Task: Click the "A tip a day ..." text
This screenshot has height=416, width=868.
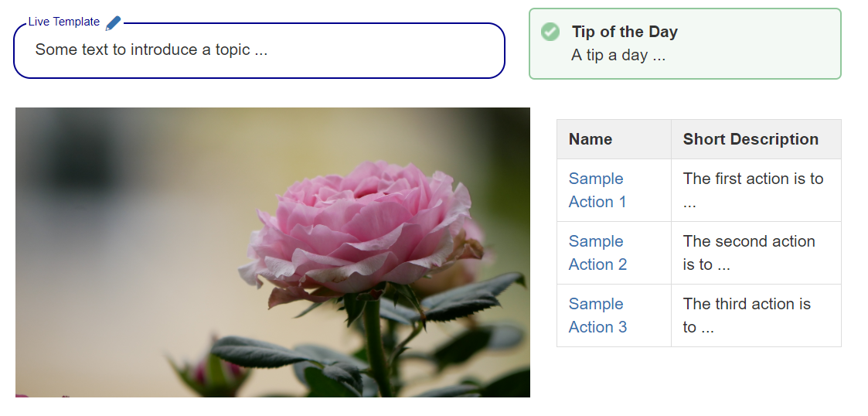Action: point(618,55)
